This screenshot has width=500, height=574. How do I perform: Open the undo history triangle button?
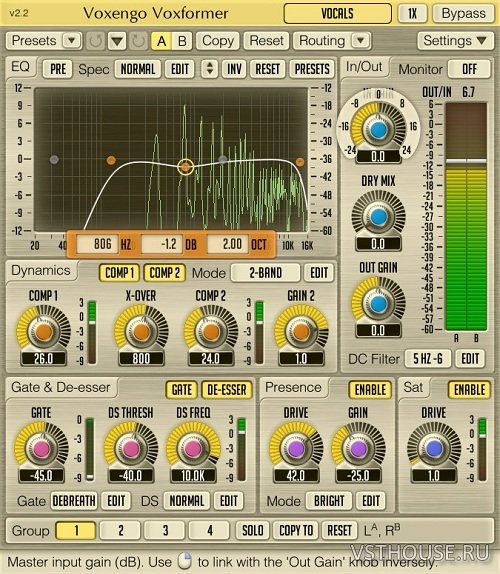117,41
